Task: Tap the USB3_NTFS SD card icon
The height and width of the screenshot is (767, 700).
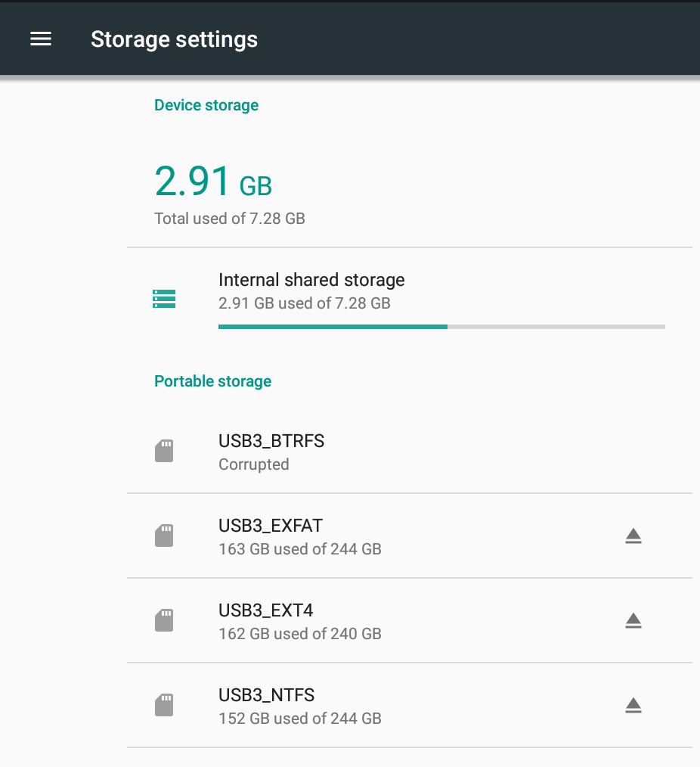Action: click(x=164, y=705)
